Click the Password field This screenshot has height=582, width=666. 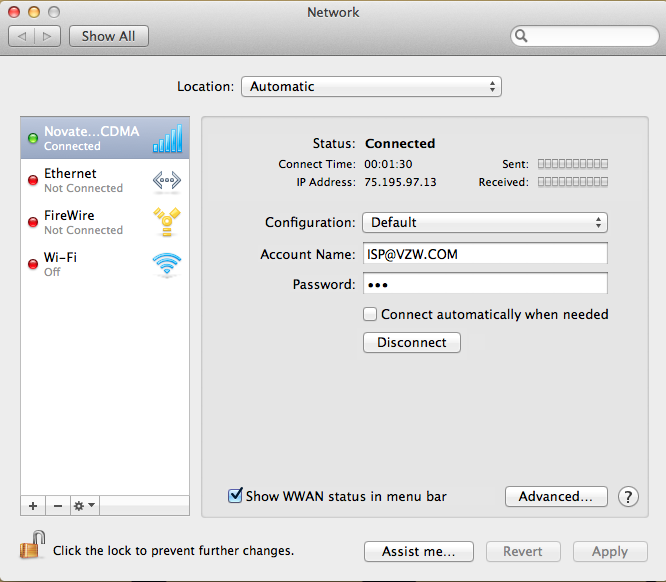pyautogui.click(x=485, y=283)
